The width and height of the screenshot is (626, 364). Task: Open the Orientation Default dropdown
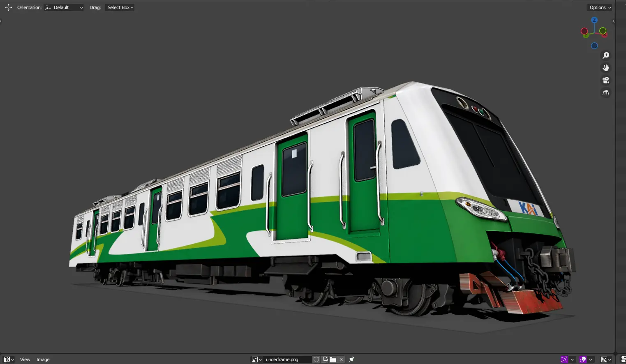pyautogui.click(x=64, y=7)
